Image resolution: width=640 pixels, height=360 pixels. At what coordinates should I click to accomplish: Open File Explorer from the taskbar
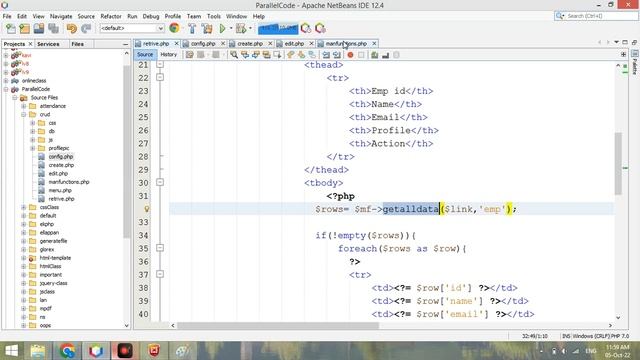pos(38,351)
